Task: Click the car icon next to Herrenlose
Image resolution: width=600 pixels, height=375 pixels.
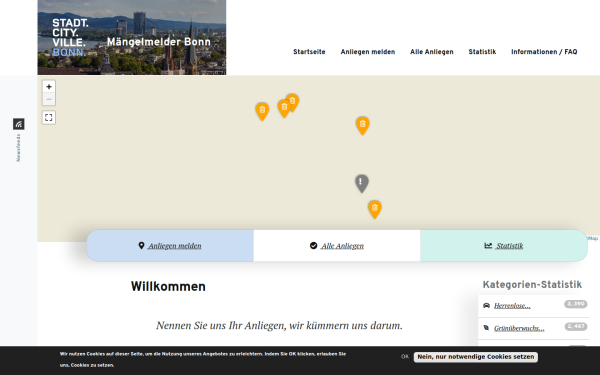Action: coord(486,305)
